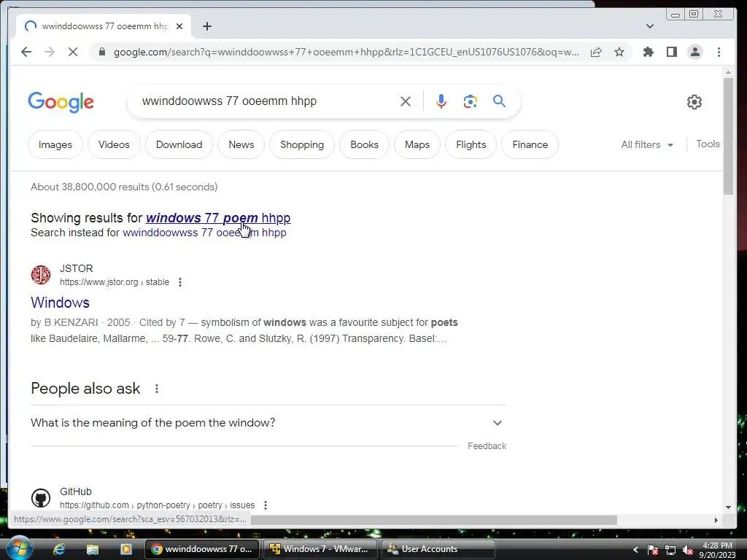Click the taskbar clock showing 4:28 PM

point(717,550)
